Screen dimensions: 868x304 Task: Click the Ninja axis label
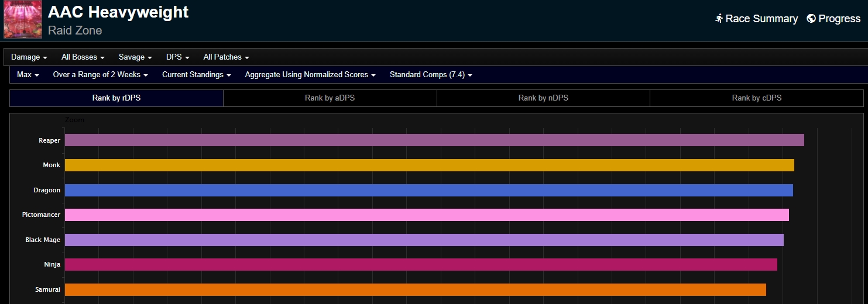pos(52,265)
